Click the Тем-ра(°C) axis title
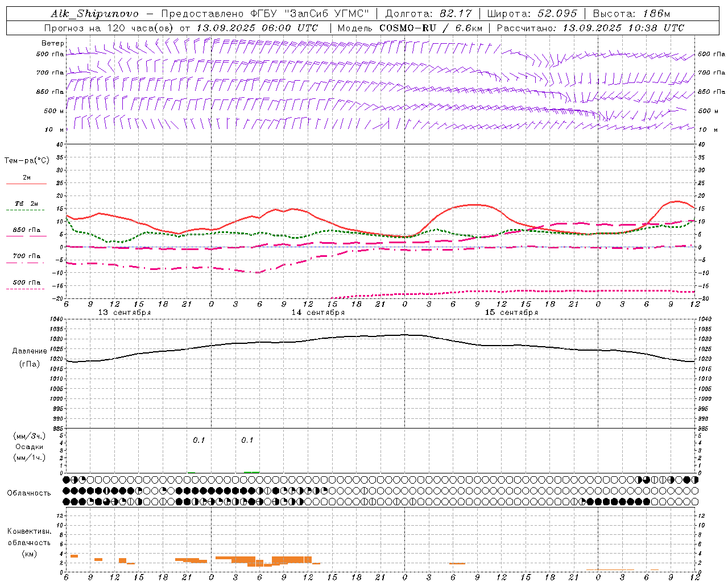This screenshot has height=582, width=728. pyautogui.click(x=27, y=161)
